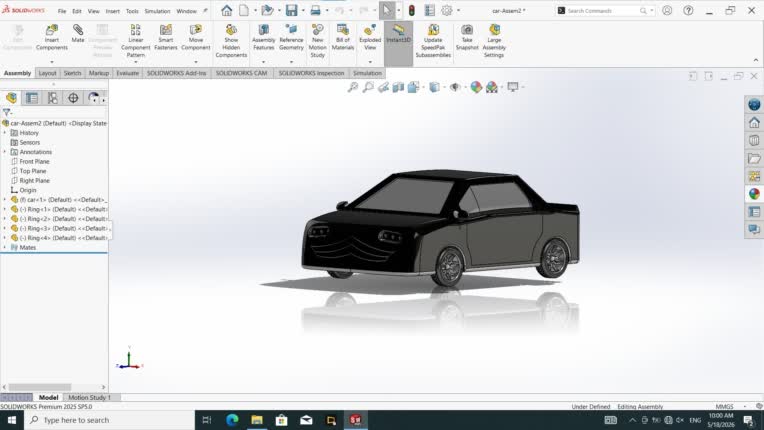764x430 pixels.
Task: Expand the Ring<1> component node
Action: 5,209
